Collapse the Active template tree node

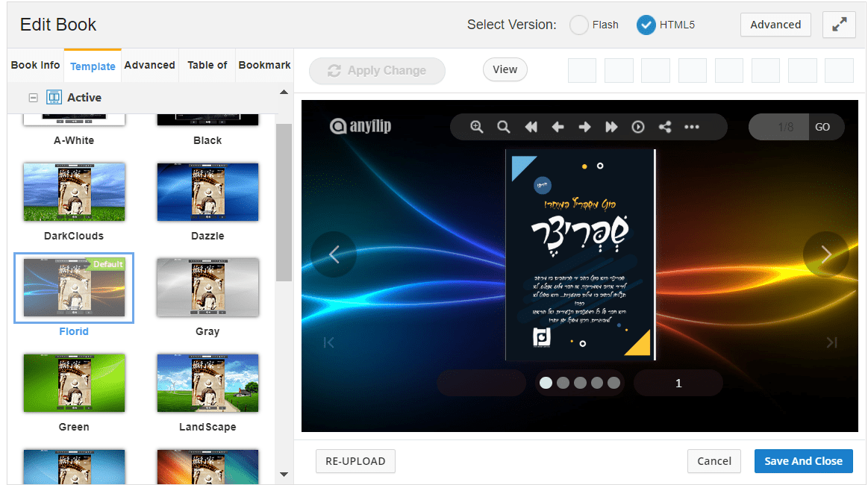(x=34, y=98)
